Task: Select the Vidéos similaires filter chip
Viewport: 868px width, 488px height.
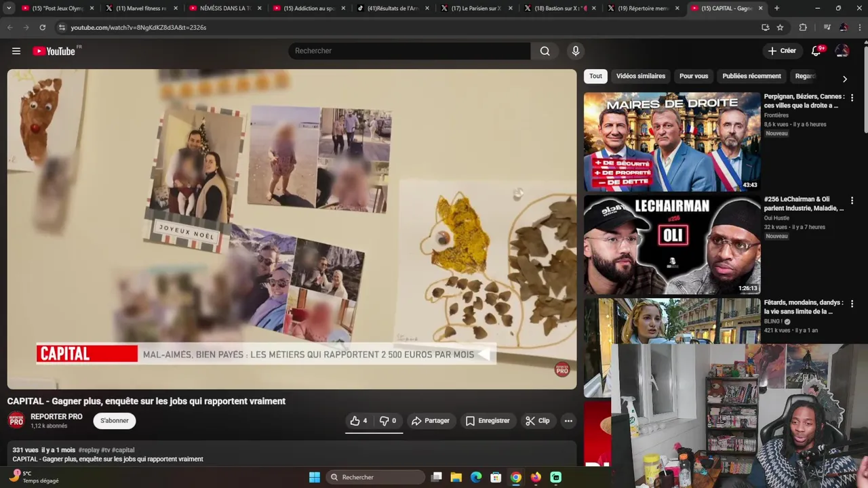Action: [640, 76]
